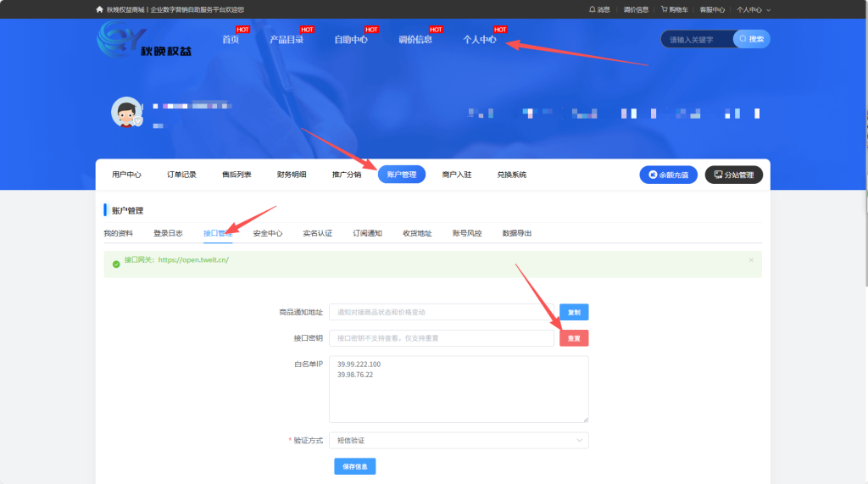
Task: Click the 保存信息 save button
Action: (354, 466)
